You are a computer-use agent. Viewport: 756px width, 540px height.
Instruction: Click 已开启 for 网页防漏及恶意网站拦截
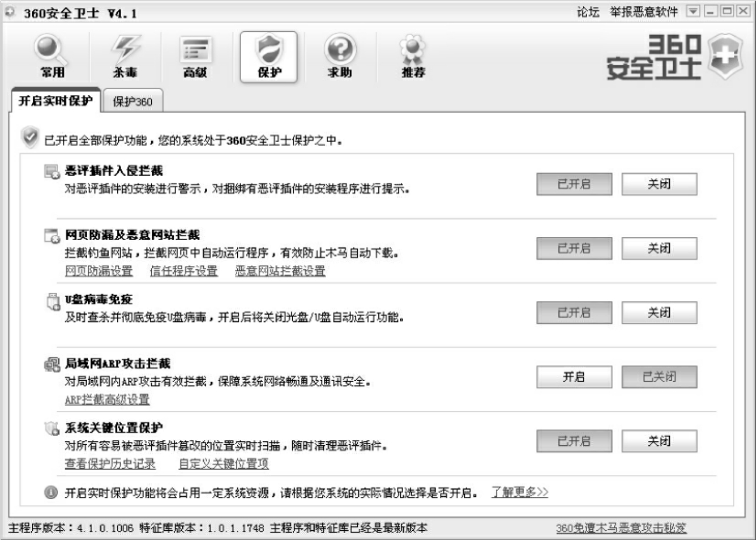point(574,248)
